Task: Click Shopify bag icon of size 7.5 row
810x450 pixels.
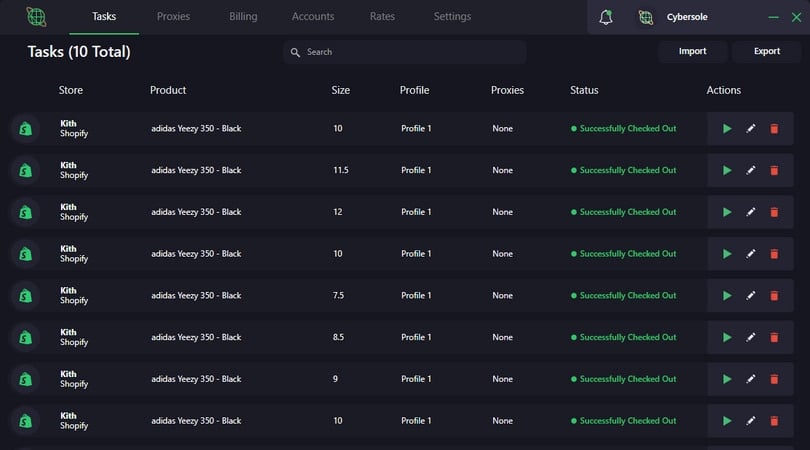Action: pos(25,296)
